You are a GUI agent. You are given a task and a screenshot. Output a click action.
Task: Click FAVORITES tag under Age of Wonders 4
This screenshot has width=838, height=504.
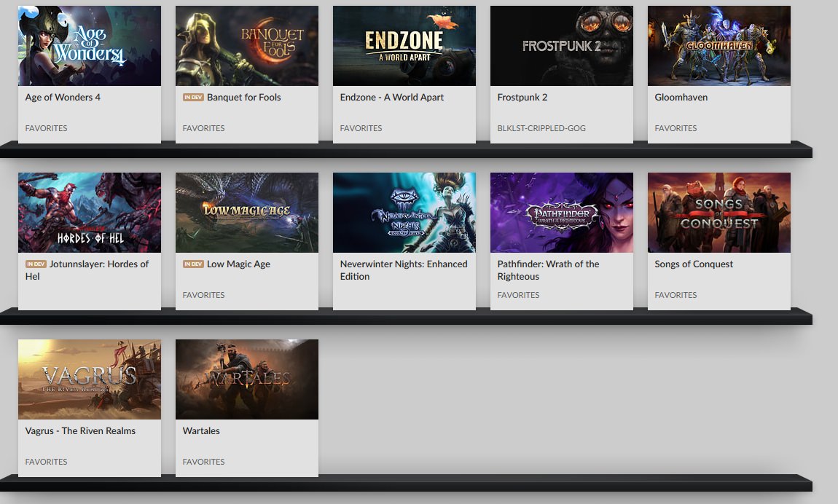pyautogui.click(x=46, y=128)
